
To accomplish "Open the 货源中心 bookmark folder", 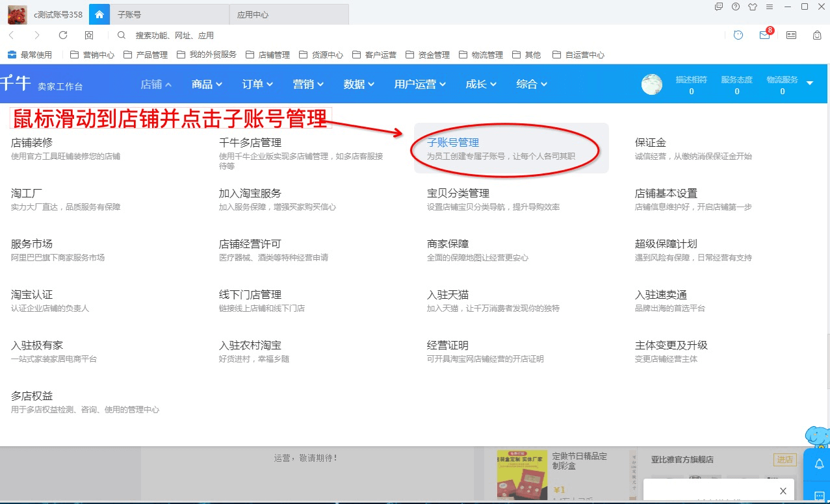I will click(320, 55).
